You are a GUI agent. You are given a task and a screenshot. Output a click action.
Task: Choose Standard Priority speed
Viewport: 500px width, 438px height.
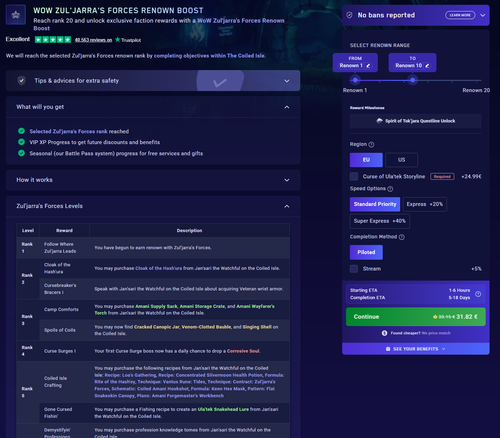click(375, 204)
